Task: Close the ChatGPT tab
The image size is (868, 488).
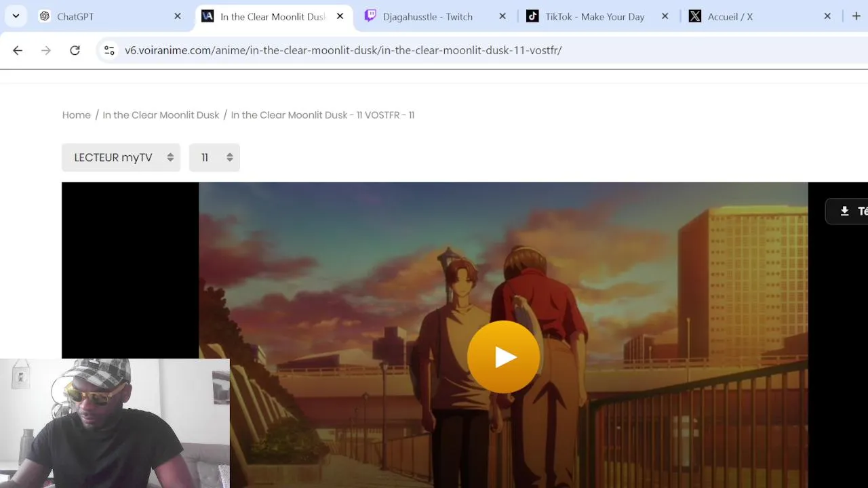Action: 178,16
